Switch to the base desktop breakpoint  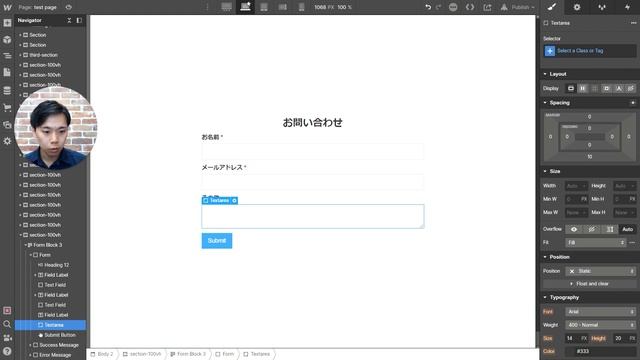coord(245,7)
